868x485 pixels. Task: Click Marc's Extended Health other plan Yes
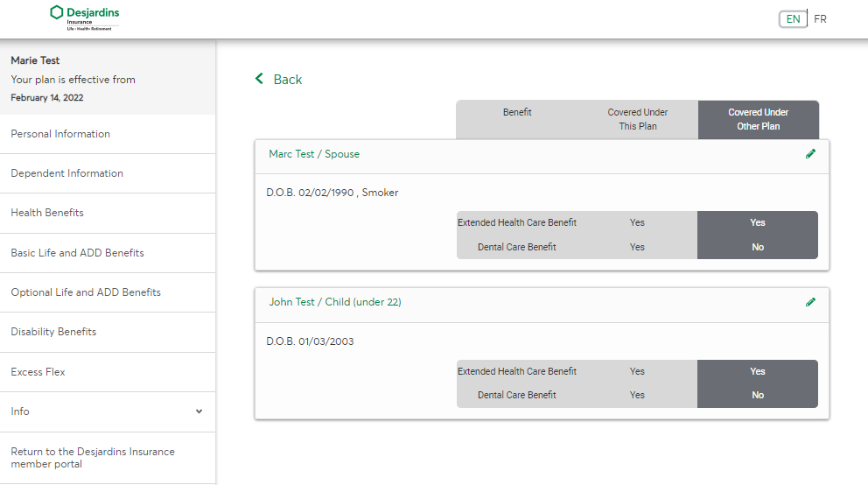[757, 222]
